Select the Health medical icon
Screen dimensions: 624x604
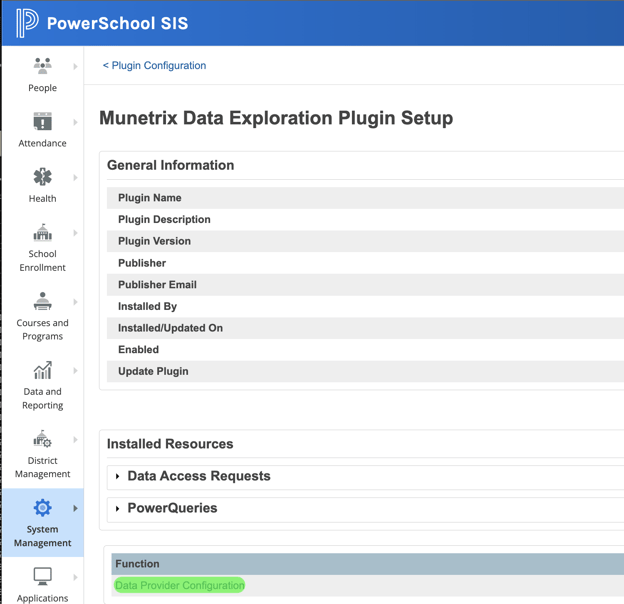point(43,176)
